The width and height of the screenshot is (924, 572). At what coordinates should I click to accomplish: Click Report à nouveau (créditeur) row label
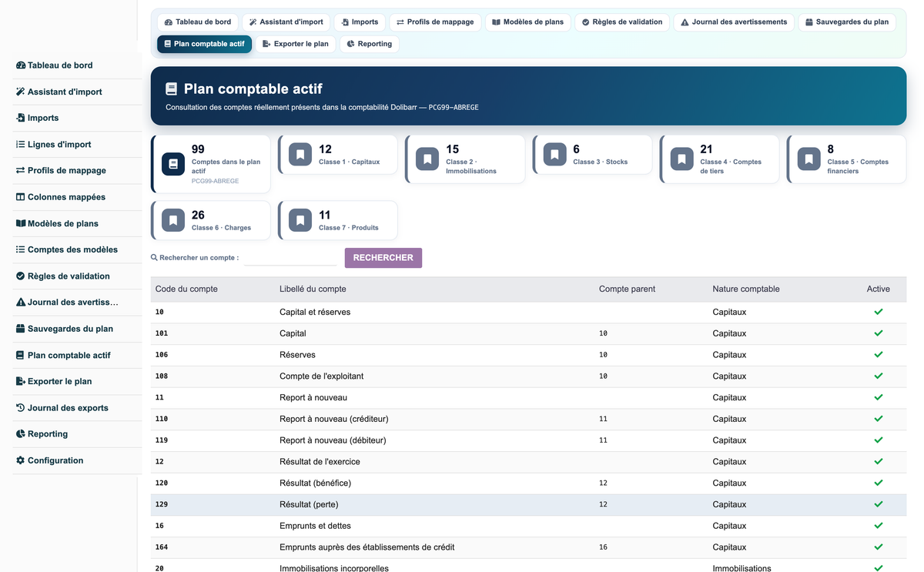point(333,419)
